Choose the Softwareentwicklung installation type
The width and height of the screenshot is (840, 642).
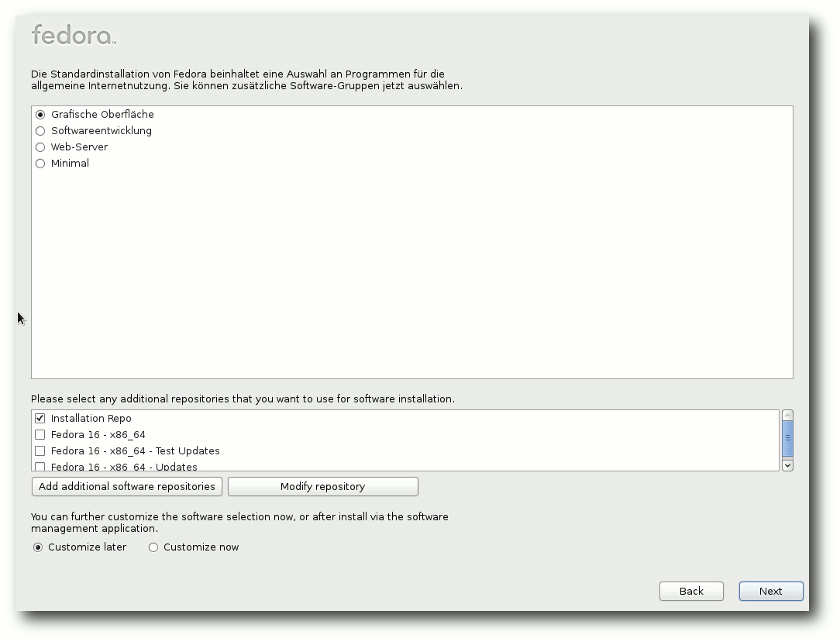click(x=40, y=131)
